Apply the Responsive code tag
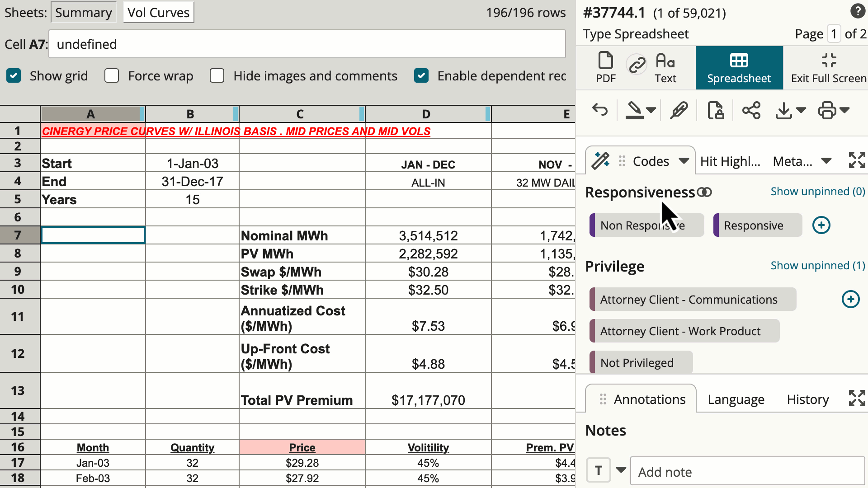Image resolution: width=868 pixels, height=488 pixels. (757, 225)
